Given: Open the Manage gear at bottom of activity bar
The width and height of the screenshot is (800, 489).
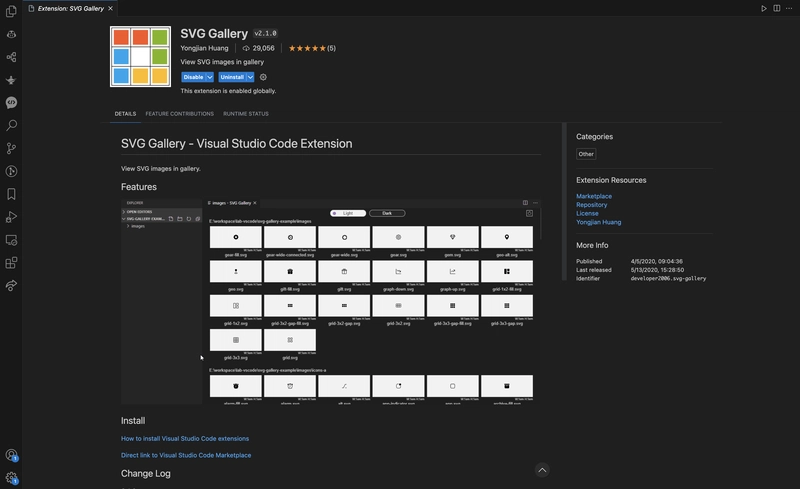Looking at the screenshot, I should pyautogui.click(x=11, y=478).
